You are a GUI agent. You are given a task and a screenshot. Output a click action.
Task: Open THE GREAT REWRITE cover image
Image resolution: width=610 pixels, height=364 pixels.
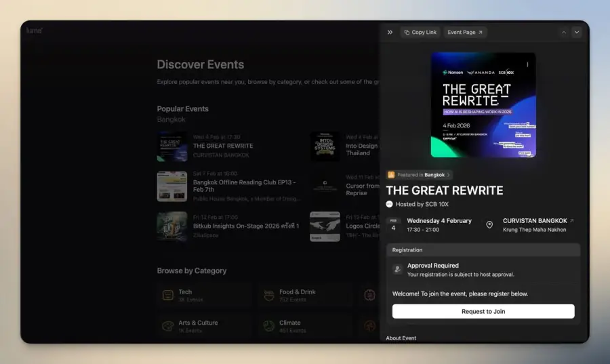pos(483,105)
